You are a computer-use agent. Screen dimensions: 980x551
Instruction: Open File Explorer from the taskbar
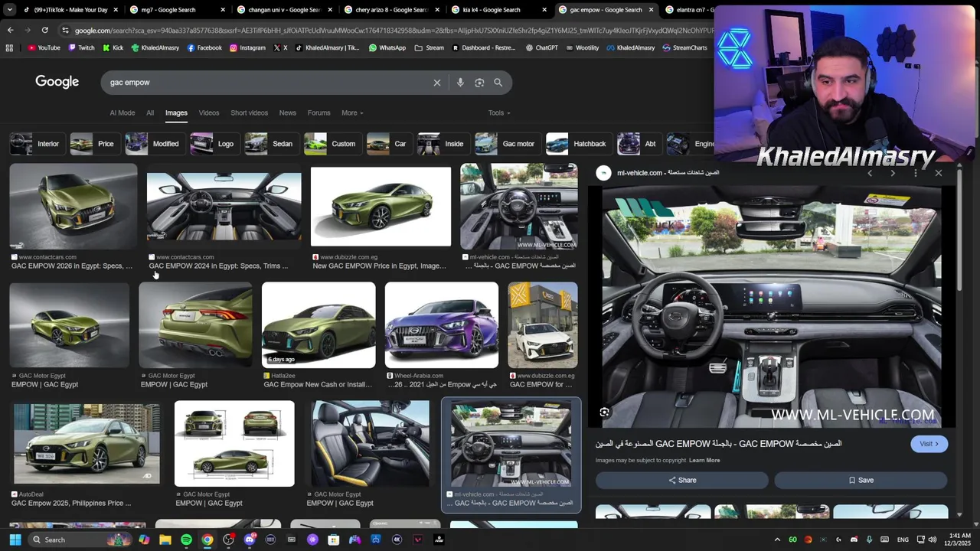click(x=165, y=540)
